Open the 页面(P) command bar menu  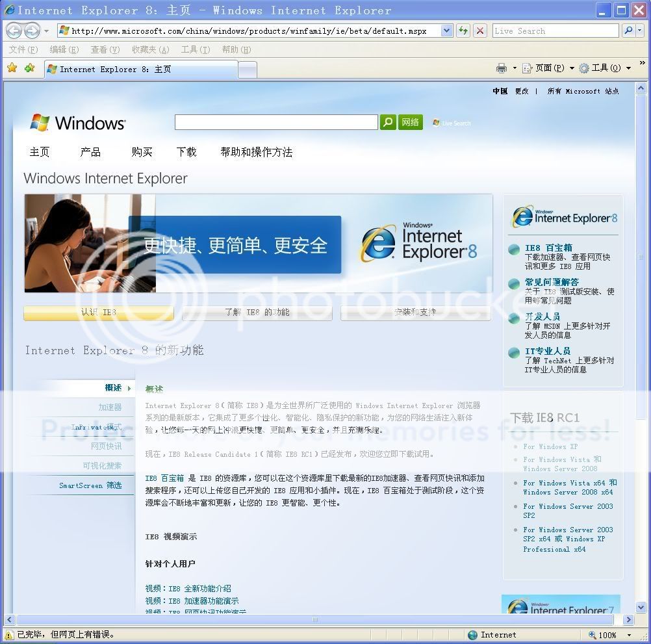[548, 68]
